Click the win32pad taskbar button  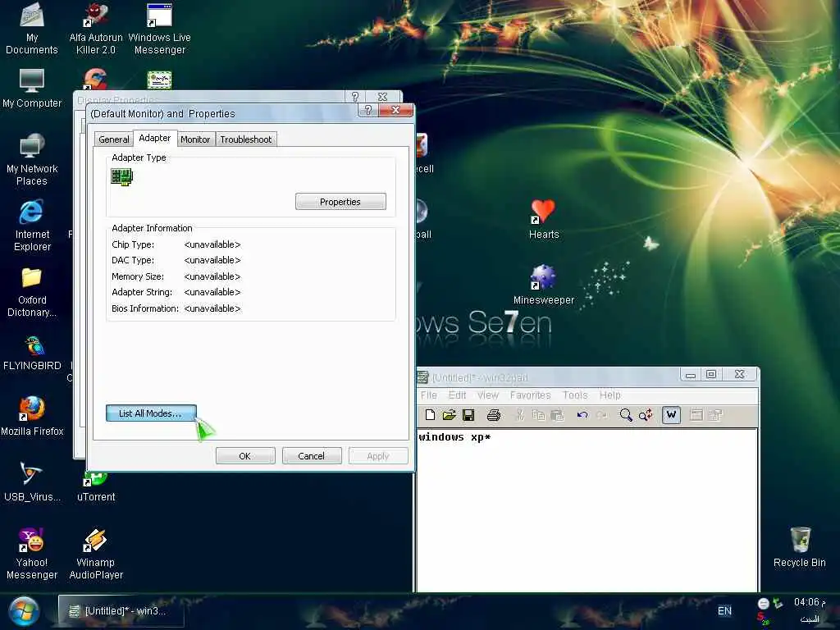click(x=121, y=610)
